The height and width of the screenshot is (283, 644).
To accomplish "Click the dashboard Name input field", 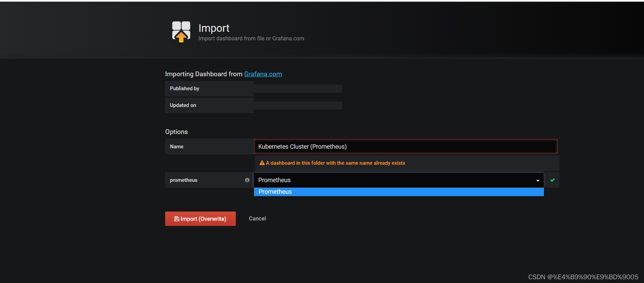I will (x=406, y=147).
